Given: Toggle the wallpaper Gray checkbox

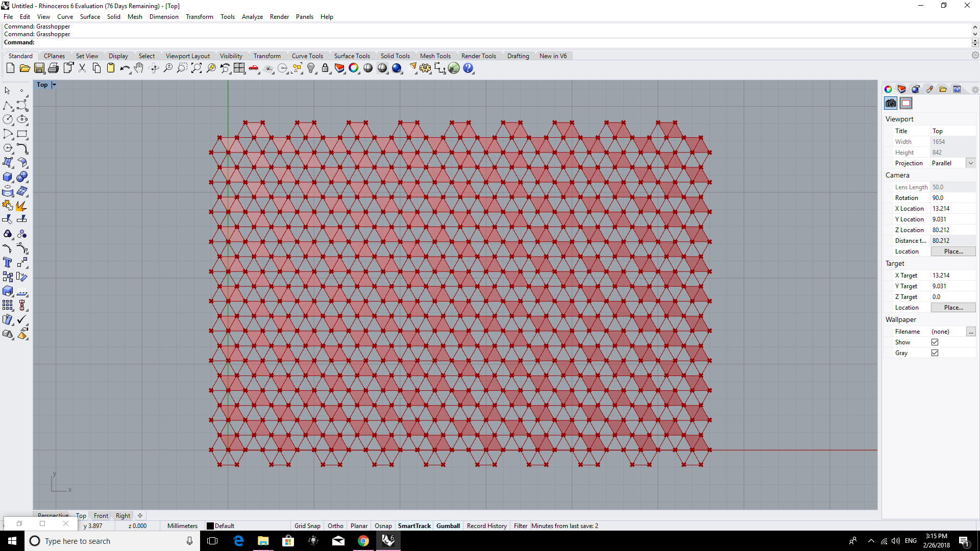Looking at the screenshot, I should [x=935, y=353].
